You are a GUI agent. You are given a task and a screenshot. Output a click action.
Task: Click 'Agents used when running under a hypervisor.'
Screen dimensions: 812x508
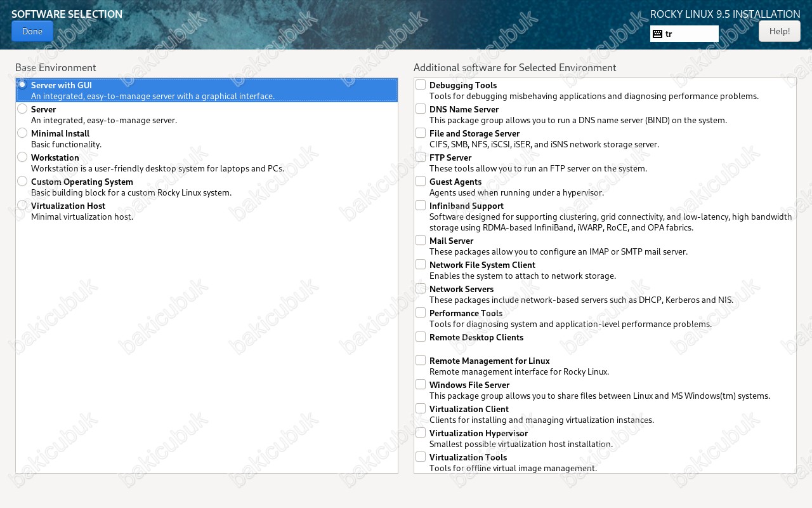tap(516, 192)
